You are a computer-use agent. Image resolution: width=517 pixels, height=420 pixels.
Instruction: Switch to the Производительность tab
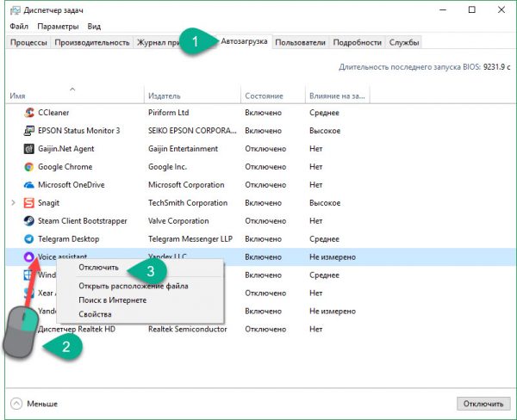[92, 42]
